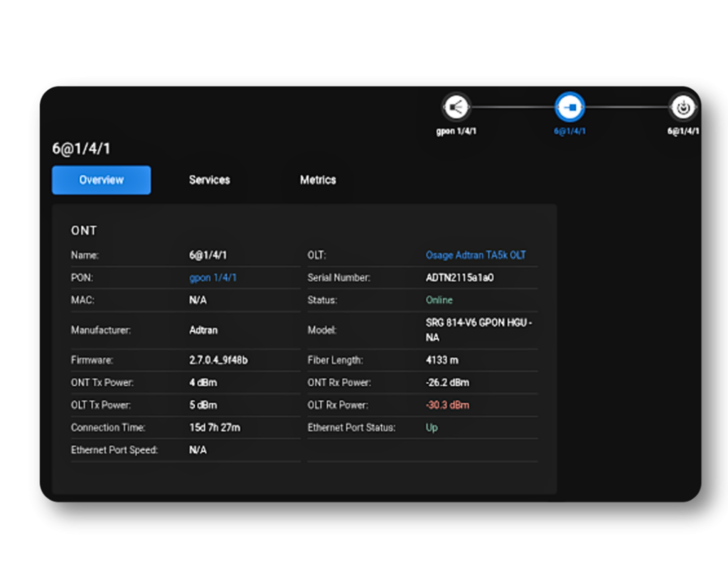The height and width of the screenshot is (563, 728).
Task: Click the gpon 1/4/1 label under splitter icon
Action: tap(456, 132)
